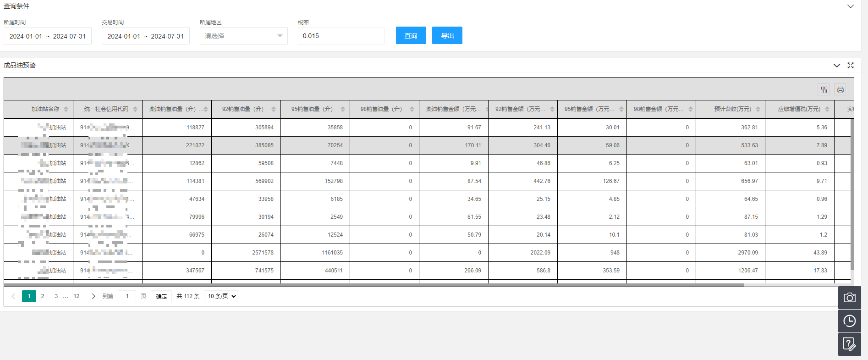Click the 查询 search button
868x360 pixels.
coord(411,35)
